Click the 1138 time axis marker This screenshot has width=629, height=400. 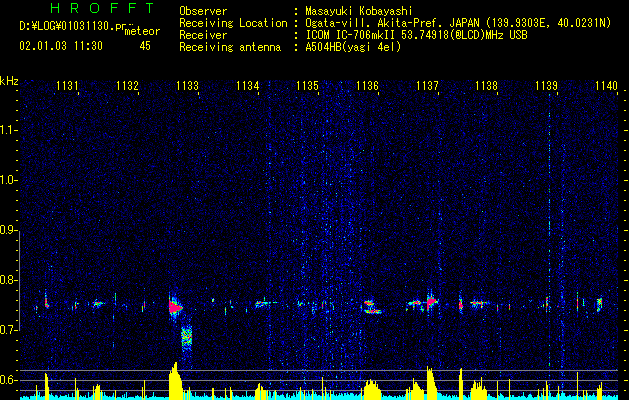486,85
